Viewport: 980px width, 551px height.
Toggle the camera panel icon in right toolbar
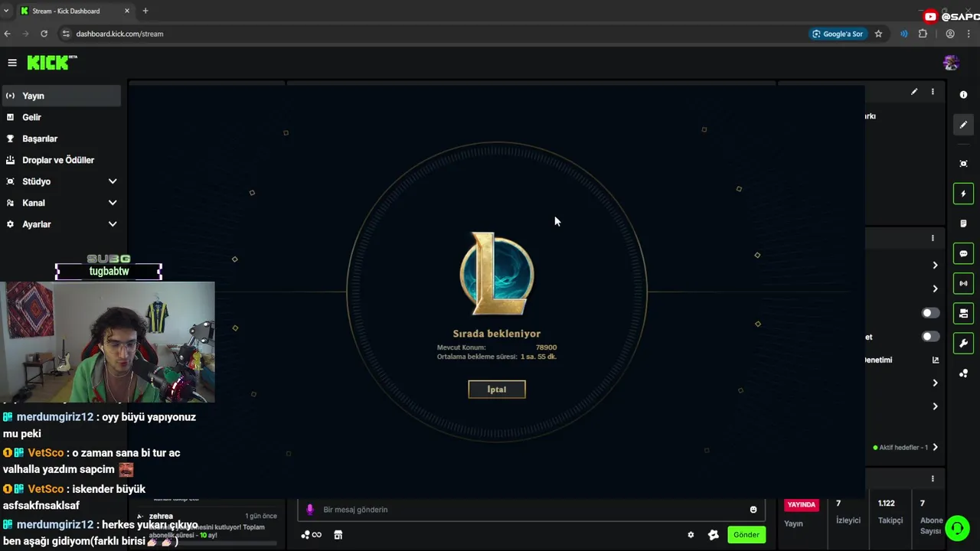(963, 313)
